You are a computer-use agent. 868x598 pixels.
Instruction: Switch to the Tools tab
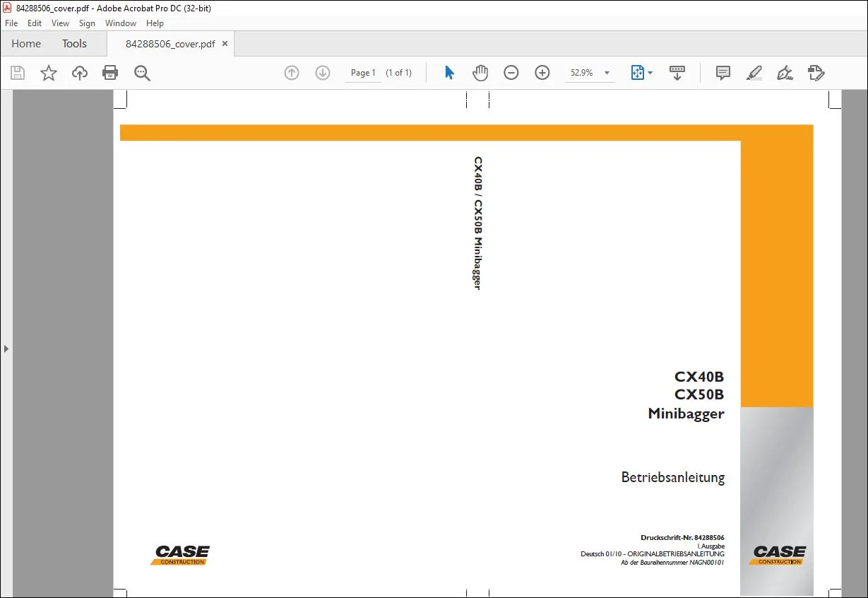pyautogui.click(x=74, y=44)
